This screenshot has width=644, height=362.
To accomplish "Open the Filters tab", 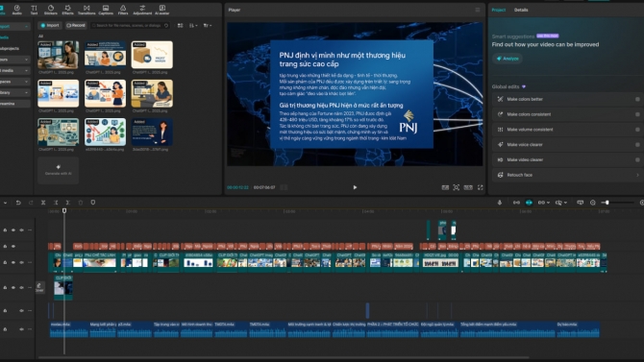I will tap(123, 10).
